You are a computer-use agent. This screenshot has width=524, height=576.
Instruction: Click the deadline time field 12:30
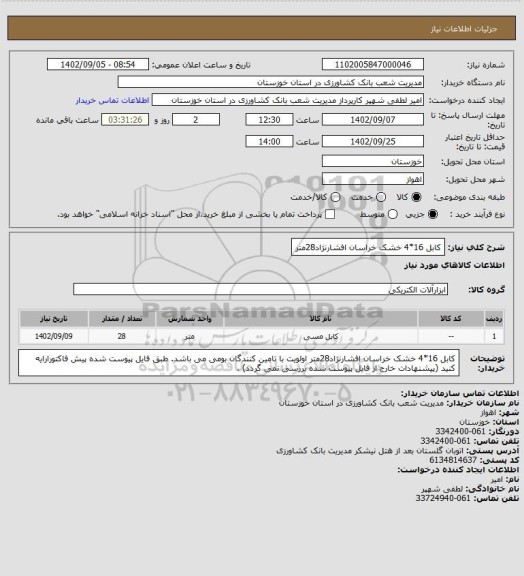point(269,120)
